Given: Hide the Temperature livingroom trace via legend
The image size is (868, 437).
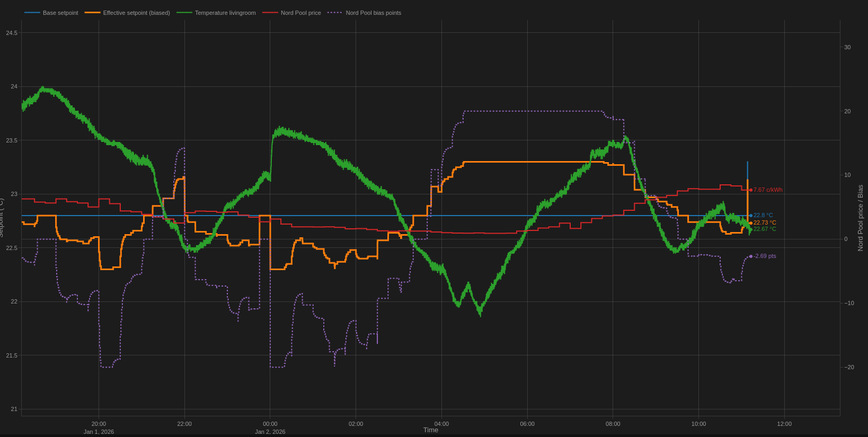Looking at the screenshot, I should (x=225, y=13).
